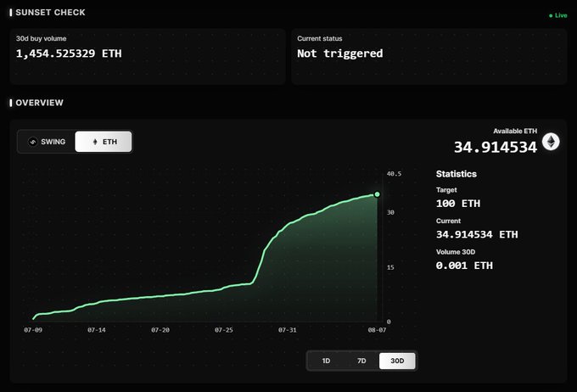This screenshot has height=392, width=577.
Task: Click the 07-14 x-axis date label
Action: (x=97, y=330)
